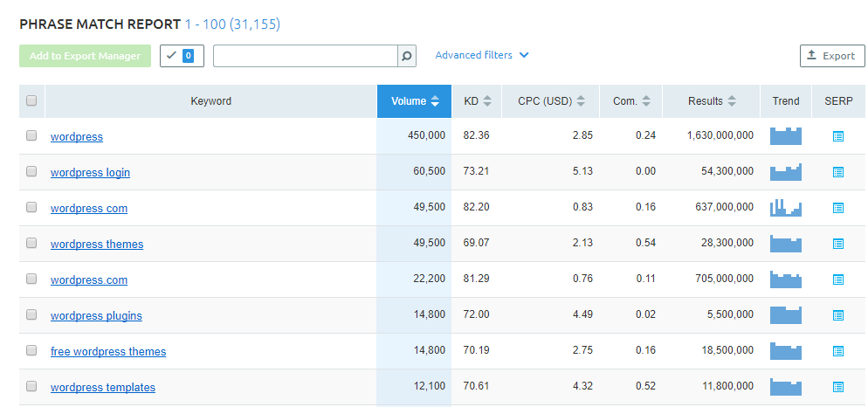Image resolution: width=868 pixels, height=407 pixels.
Task: Sort table by Results column
Action: pos(712,101)
